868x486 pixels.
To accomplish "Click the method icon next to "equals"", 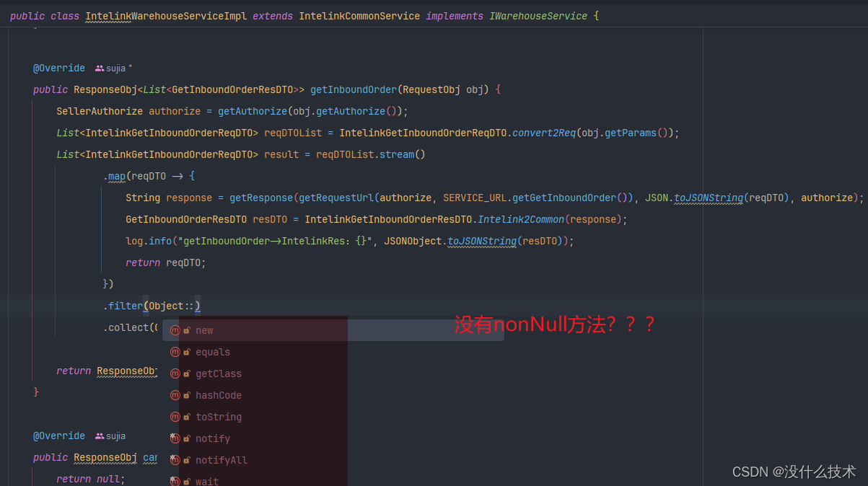I will pyautogui.click(x=174, y=352).
